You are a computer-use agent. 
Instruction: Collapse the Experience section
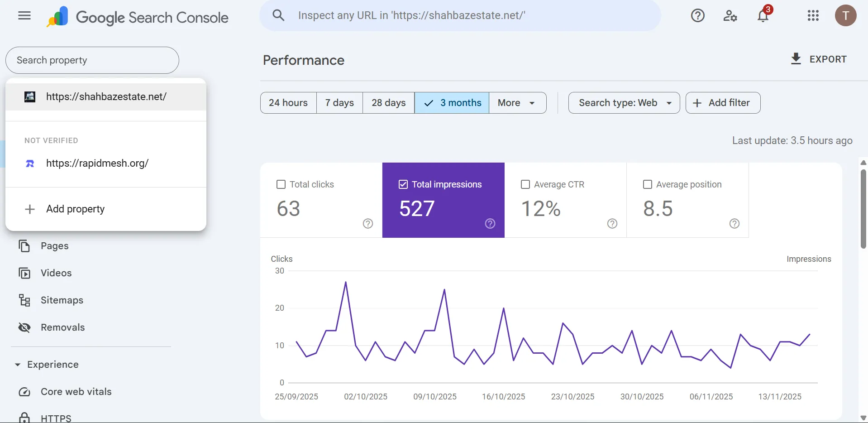coord(18,365)
